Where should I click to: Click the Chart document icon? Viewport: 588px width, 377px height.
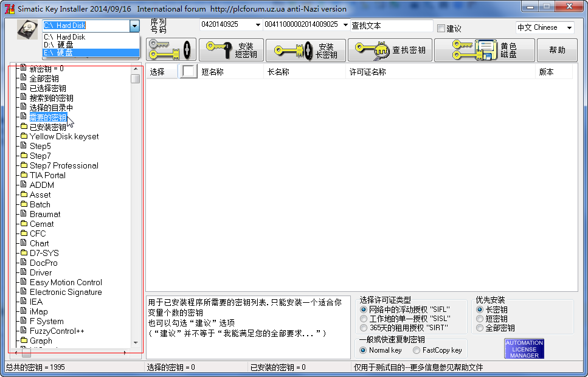tap(24, 243)
